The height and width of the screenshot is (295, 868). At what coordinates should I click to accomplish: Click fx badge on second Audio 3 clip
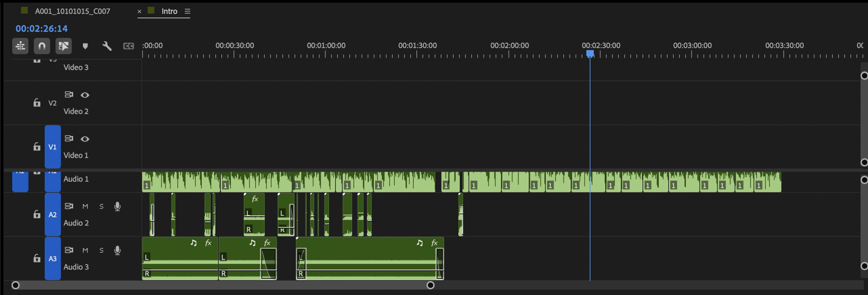pos(267,243)
